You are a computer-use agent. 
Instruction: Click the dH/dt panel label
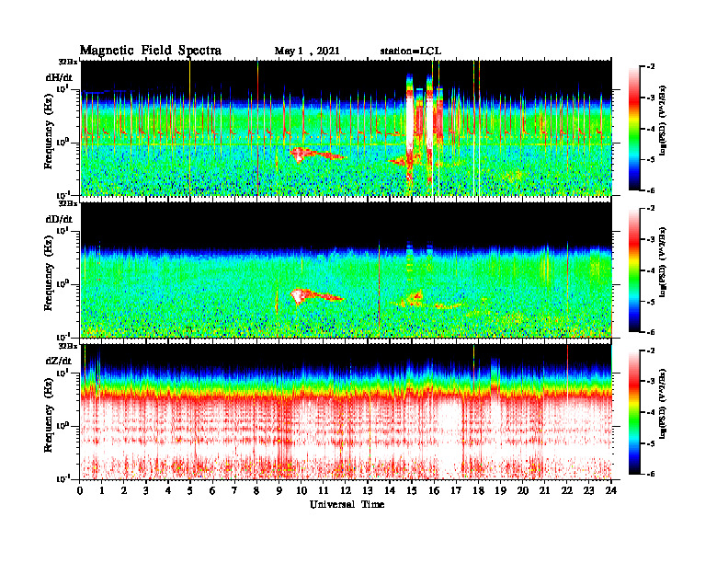pyautogui.click(x=59, y=77)
